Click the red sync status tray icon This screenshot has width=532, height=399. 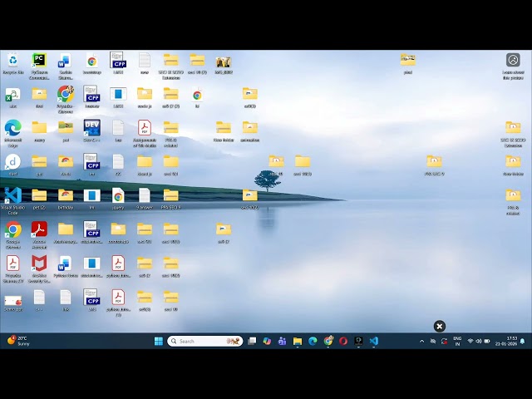pos(444,342)
